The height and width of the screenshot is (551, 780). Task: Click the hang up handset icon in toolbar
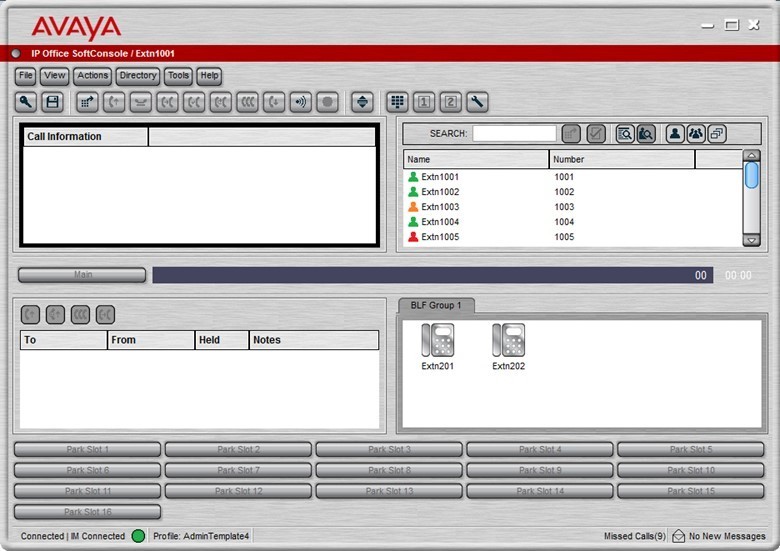141,102
